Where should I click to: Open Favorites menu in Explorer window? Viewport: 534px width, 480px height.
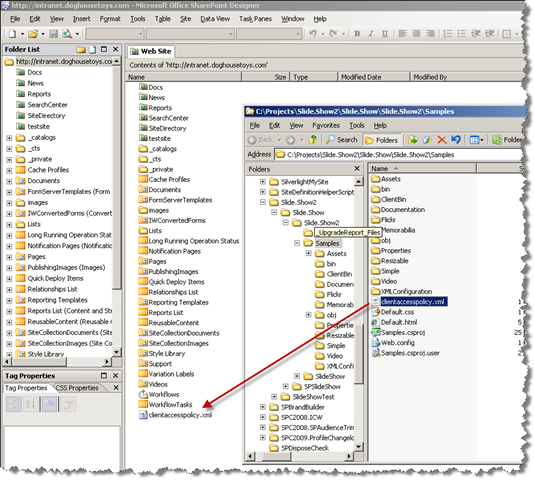pos(326,125)
